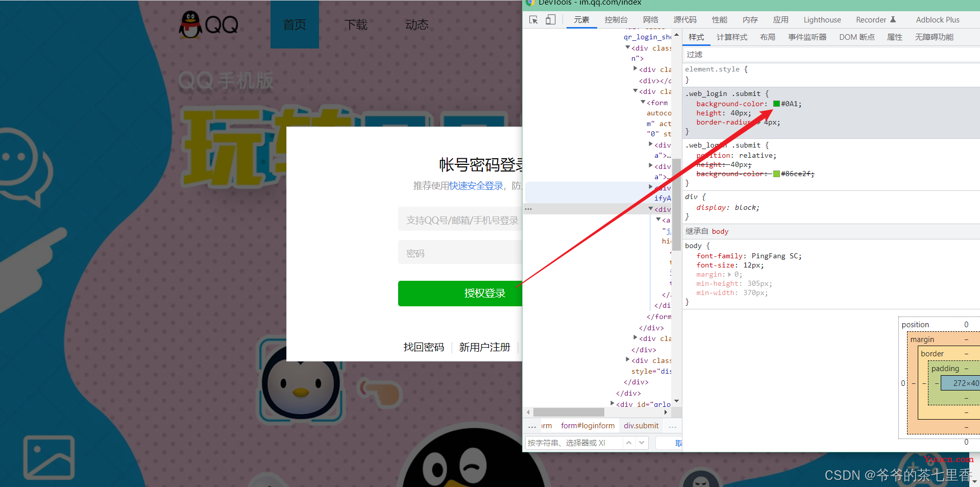Collapse the form element node

[x=643, y=103]
